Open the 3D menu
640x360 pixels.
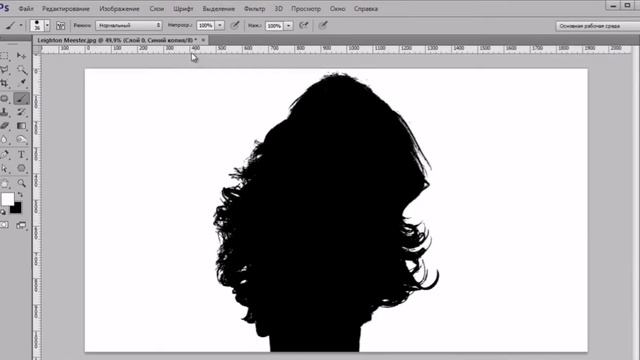click(278, 9)
